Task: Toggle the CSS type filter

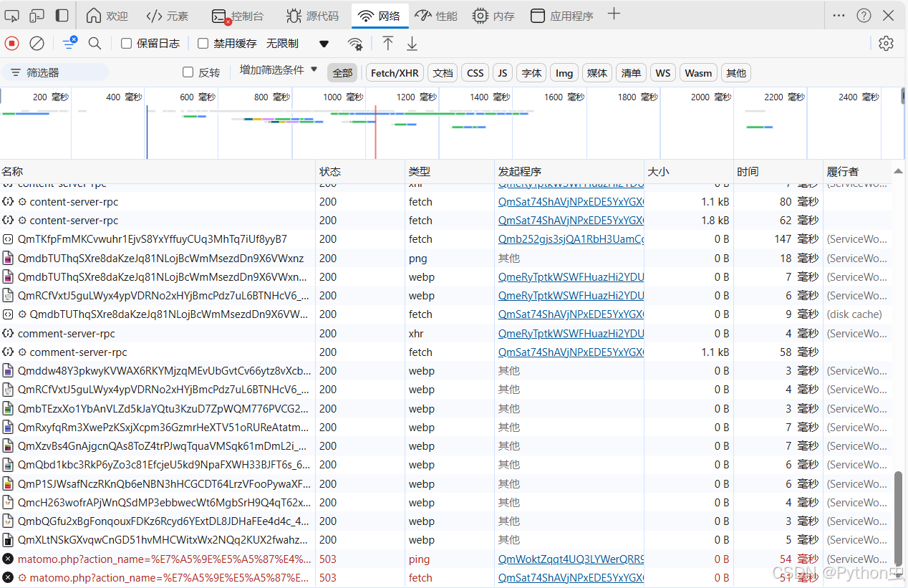Action: [475, 73]
